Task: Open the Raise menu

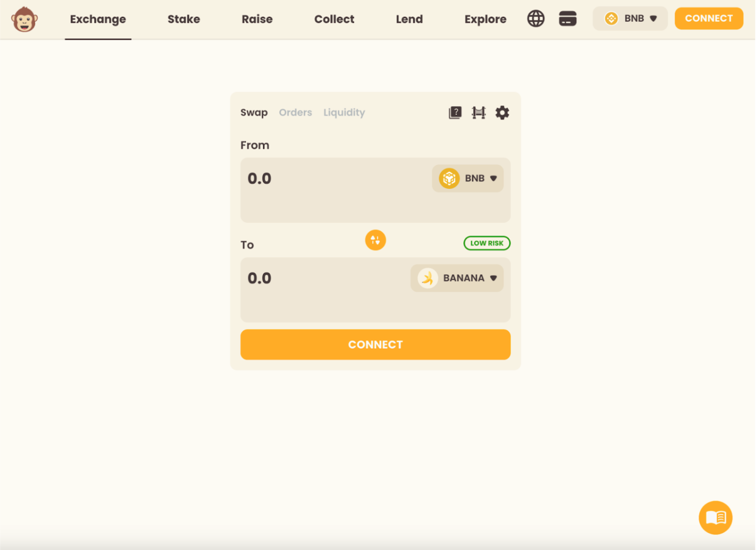Action: point(257,20)
